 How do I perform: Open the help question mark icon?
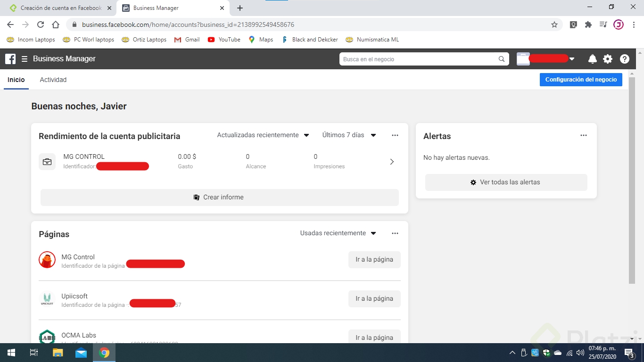[x=625, y=59]
